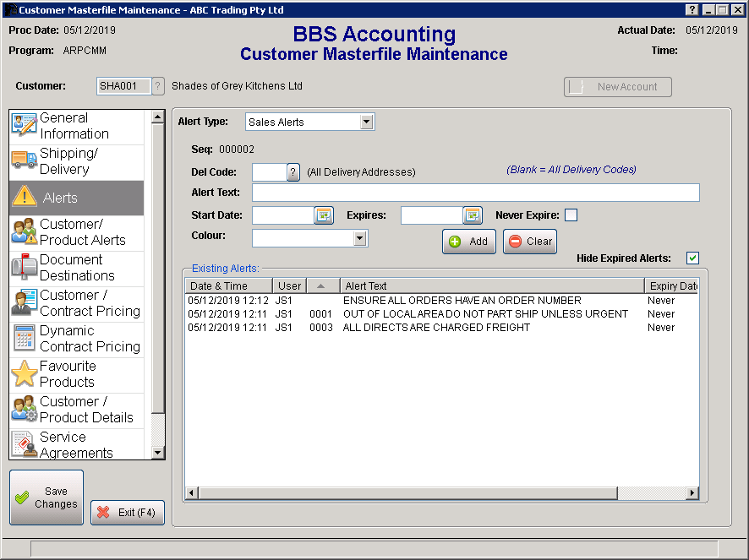Uncheck Hide Expired Alerts
Screen dimensions: 749x560
(692, 258)
